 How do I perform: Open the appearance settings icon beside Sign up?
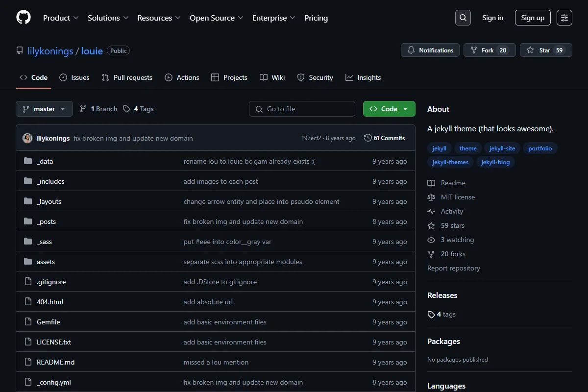(564, 18)
